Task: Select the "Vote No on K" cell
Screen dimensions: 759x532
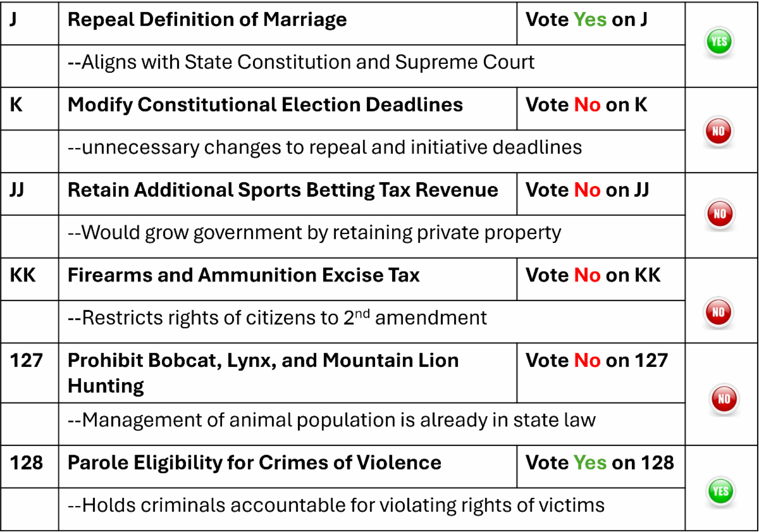Action: pyautogui.click(x=586, y=105)
